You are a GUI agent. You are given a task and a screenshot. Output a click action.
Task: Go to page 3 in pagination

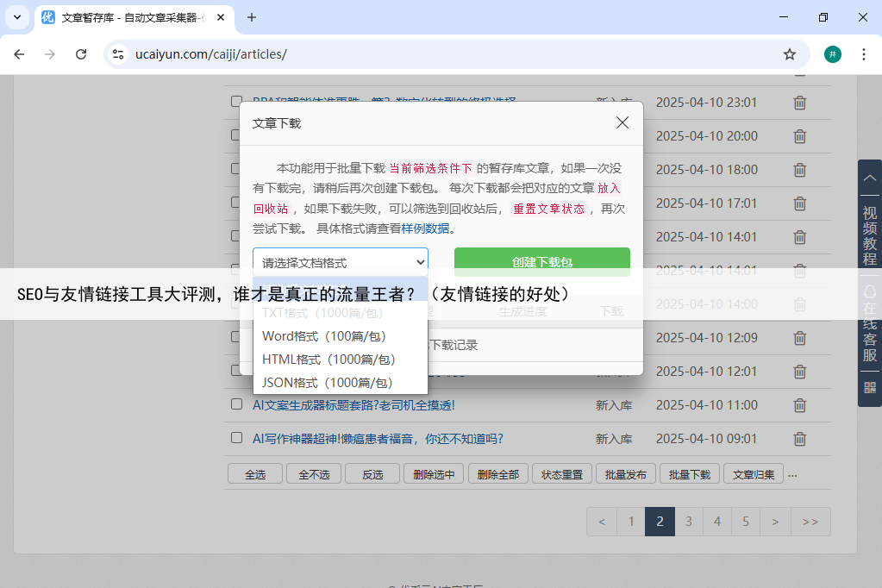tap(688, 522)
